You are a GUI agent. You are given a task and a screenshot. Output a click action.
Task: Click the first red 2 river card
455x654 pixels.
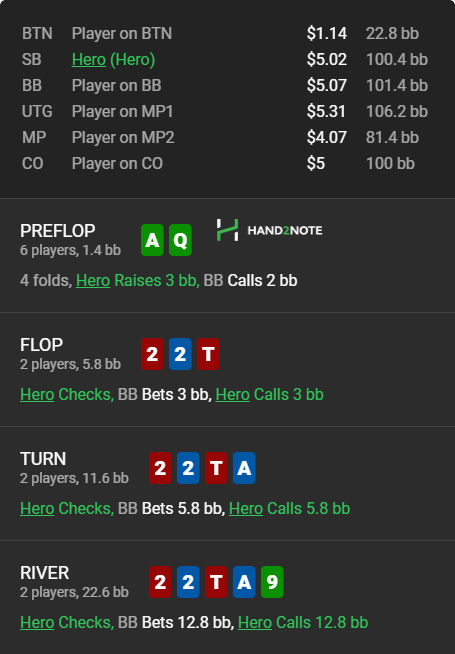click(160, 582)
